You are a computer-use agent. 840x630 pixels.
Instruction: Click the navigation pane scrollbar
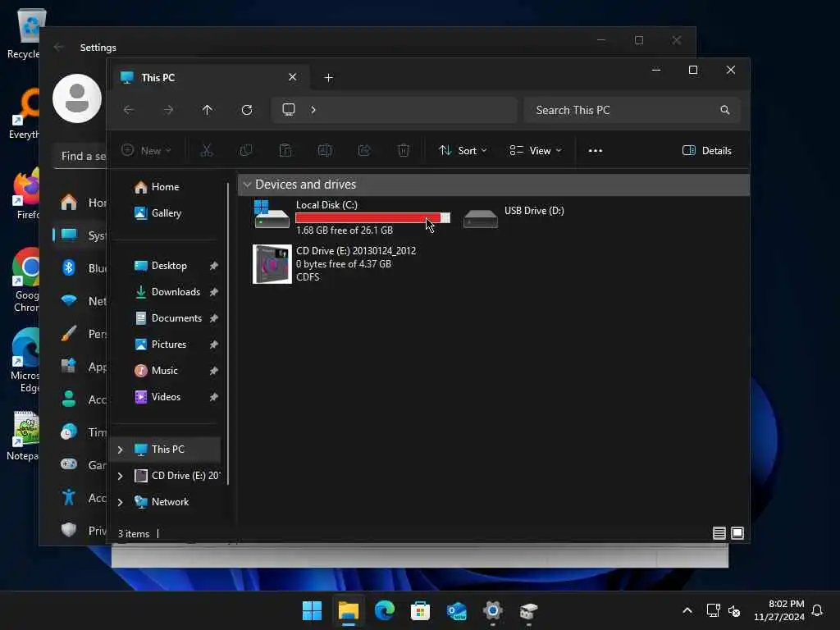click(228, 333)
